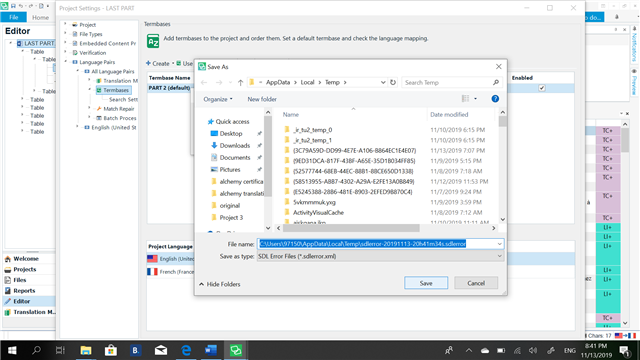Click the Back navigation arrow
640x360 pixels.
pyautogui.click(x=204, y=82)
